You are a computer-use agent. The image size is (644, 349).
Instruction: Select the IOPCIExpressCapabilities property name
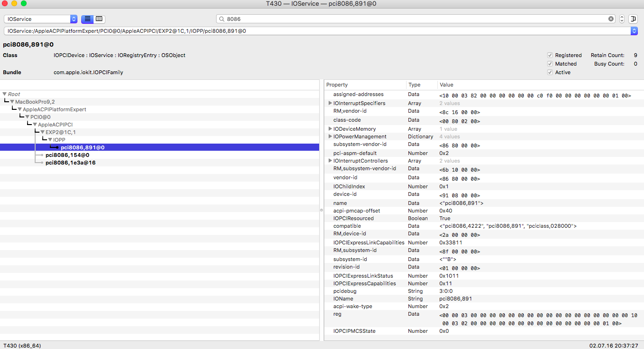tap(364, 283)
